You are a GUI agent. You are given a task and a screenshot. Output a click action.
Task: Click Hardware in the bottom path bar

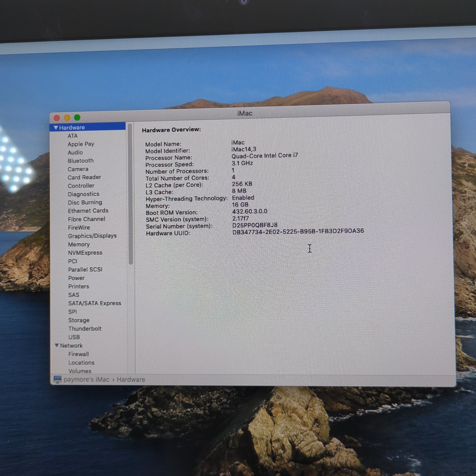[131, 379]
